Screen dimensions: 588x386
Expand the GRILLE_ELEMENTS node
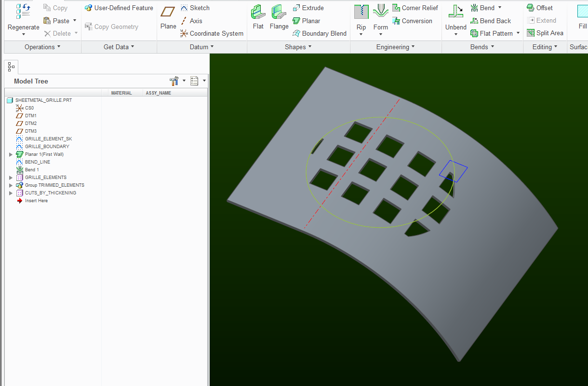[x=11, y=178]
